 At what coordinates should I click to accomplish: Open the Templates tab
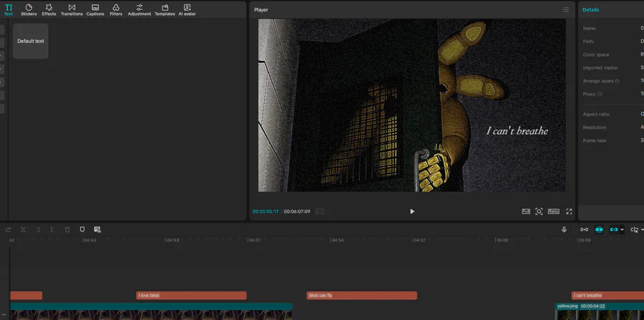coord(165,10)
